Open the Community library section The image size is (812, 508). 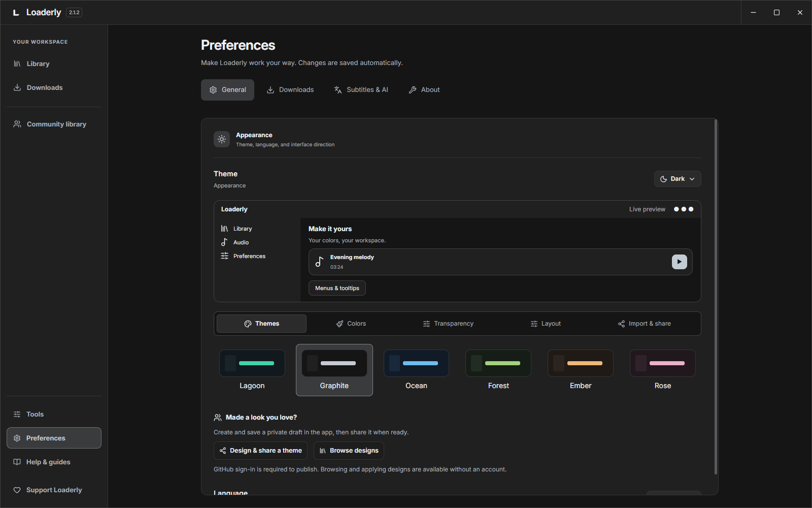54,124
